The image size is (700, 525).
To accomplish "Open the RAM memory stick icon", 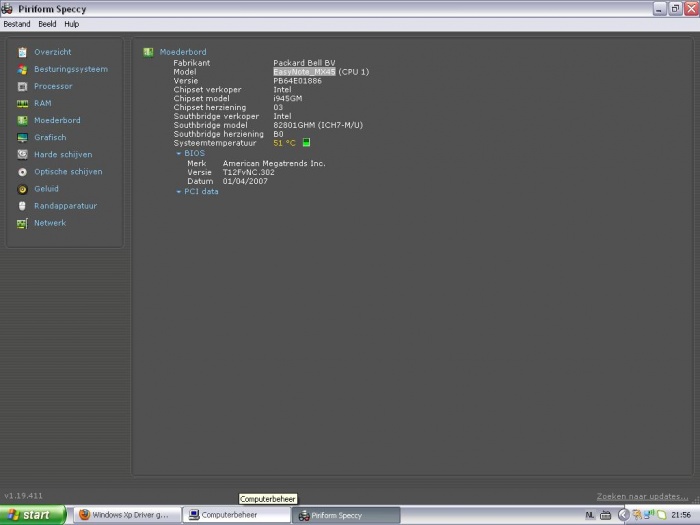I will pyautogui.click(x=22, y=104).
